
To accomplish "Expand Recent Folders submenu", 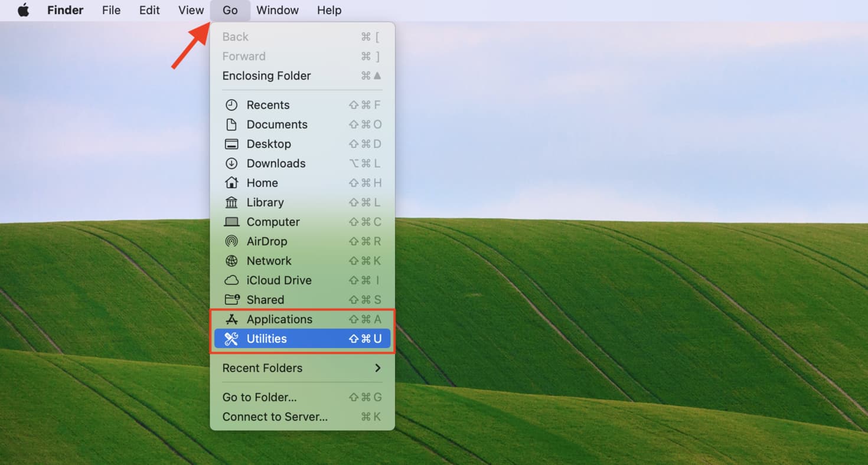I will tap(302, 368).
